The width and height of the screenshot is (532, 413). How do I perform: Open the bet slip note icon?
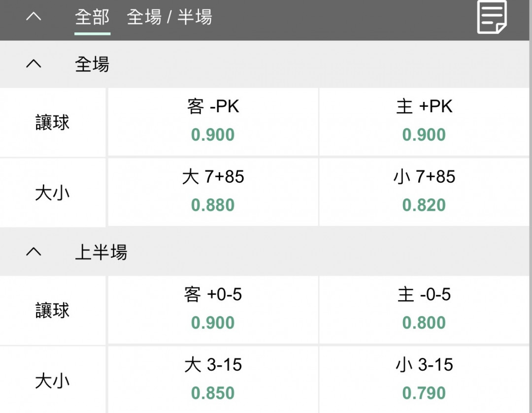[x=492, y=17]
